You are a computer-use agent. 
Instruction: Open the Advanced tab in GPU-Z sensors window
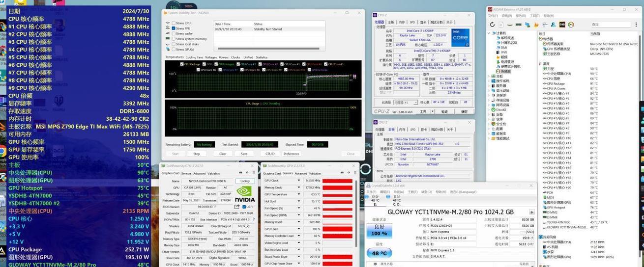301,173
